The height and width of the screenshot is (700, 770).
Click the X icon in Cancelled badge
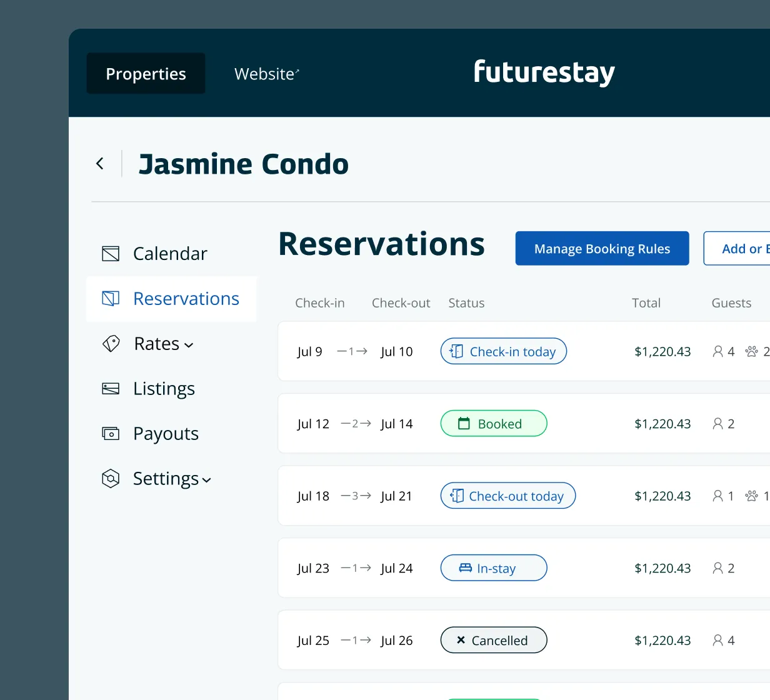pyautogui.click(x=461, y=640)
